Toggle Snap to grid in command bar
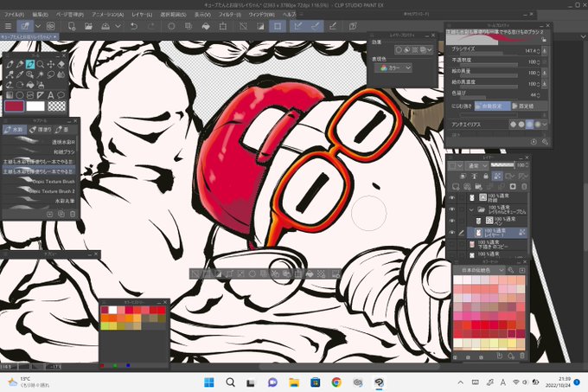This screenshot has width=588, height=392. click(332, 26)
